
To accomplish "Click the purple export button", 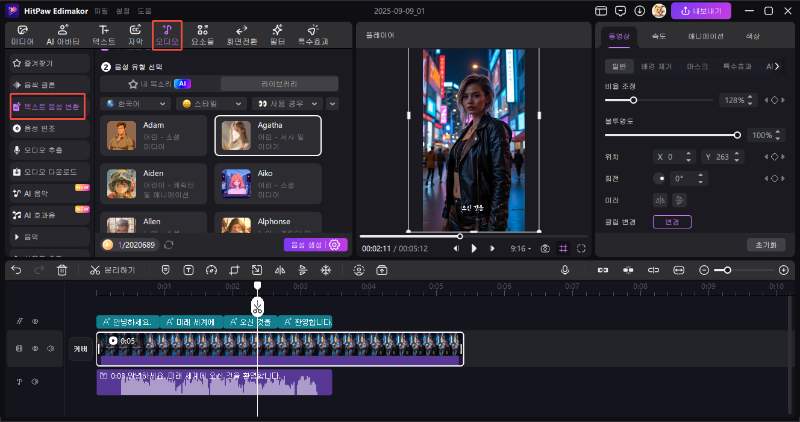I will (x=701, y=11).
